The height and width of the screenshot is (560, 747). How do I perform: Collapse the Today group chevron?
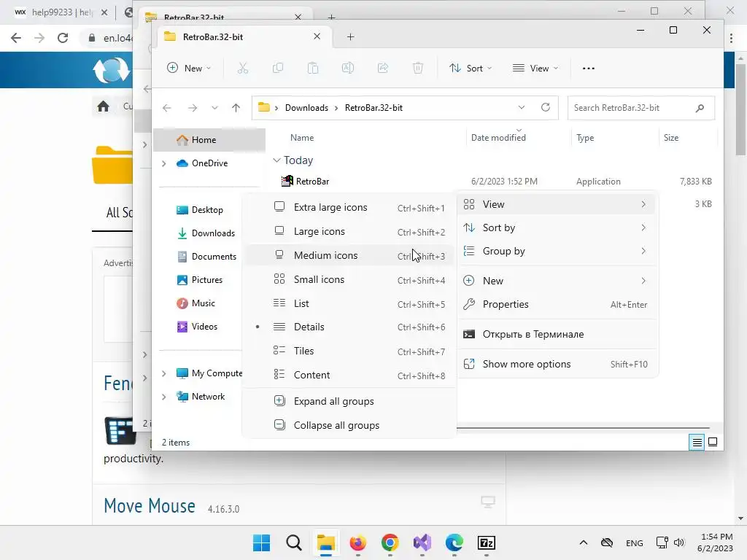coord(276,160)
